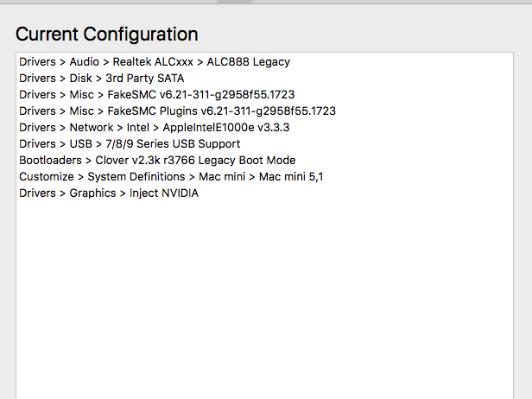The height and width of the screenshot is (399, 532).
Task: Select the AppleIntelE1000e v3.3.3 network entry
Action: click(x=154, y=128)
